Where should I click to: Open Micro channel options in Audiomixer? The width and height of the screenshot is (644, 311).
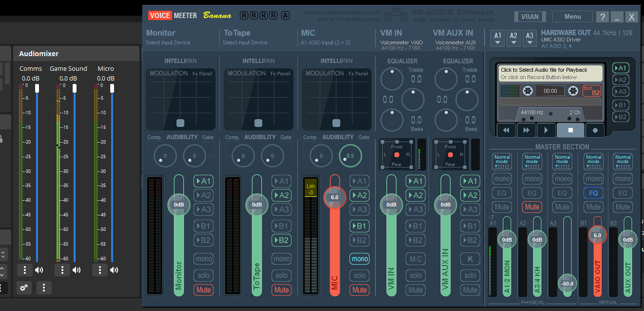point(100,270)
